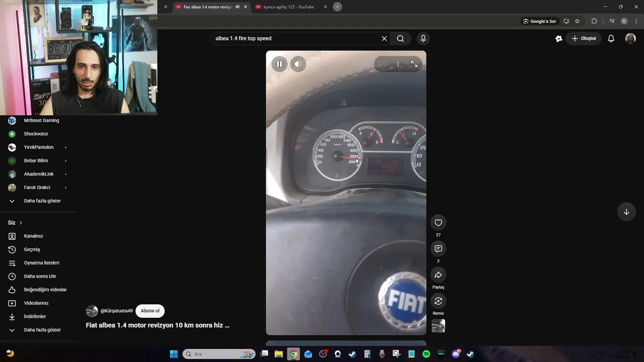Pause the Fiat Albea short video

[279, 64]
